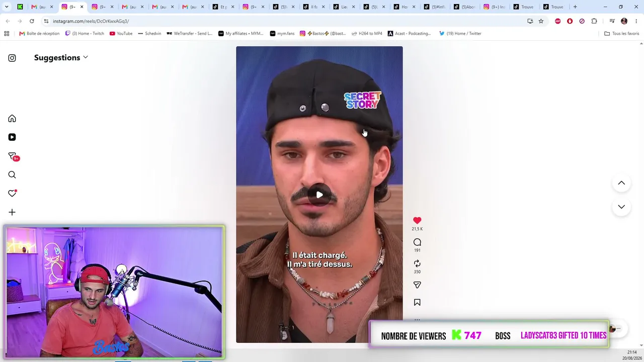The width and height of the screenshot is (644, 362).
Task: Repost the reel with arrows icon
Action: point(417,263)
